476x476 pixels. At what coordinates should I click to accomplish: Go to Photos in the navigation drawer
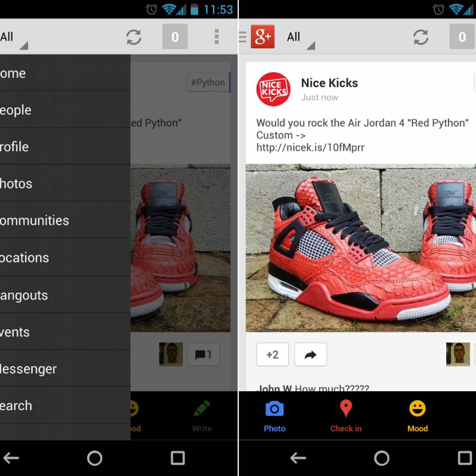(17, 184)
